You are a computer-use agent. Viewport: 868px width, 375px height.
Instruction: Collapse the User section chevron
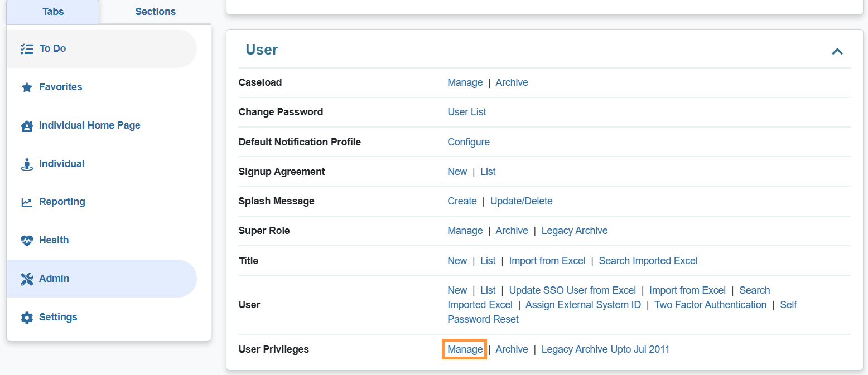[837, 51]
